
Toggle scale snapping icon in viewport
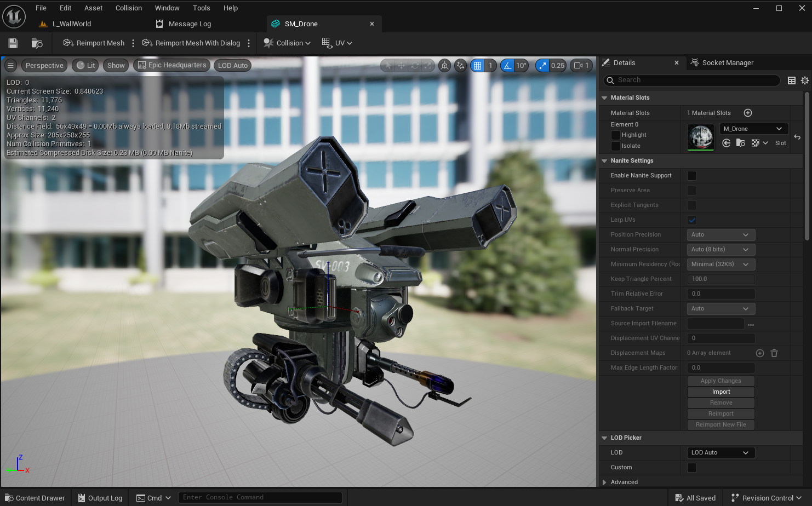click(542, 66)
